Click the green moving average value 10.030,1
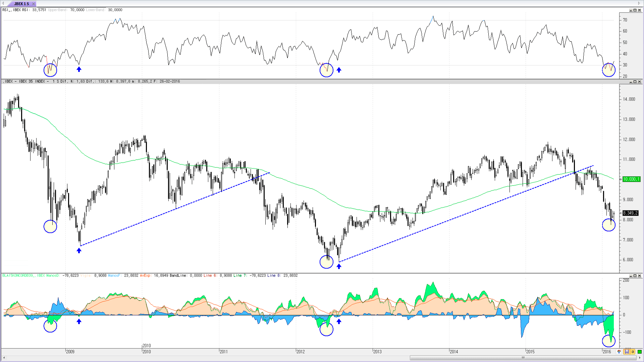 [631, 179]
